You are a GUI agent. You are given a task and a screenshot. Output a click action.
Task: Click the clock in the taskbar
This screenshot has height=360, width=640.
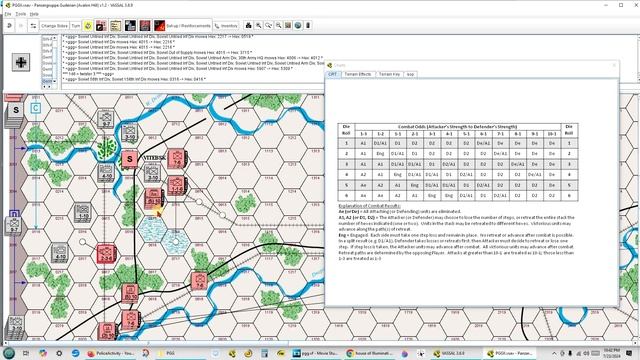(611, 353)
